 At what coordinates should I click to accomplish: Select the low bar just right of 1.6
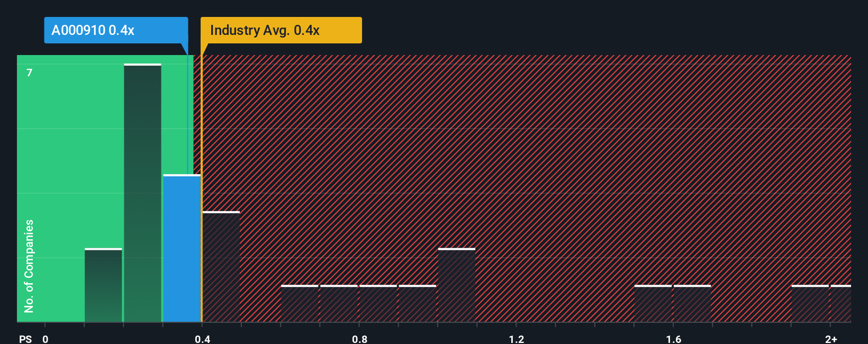pos(692,303)
